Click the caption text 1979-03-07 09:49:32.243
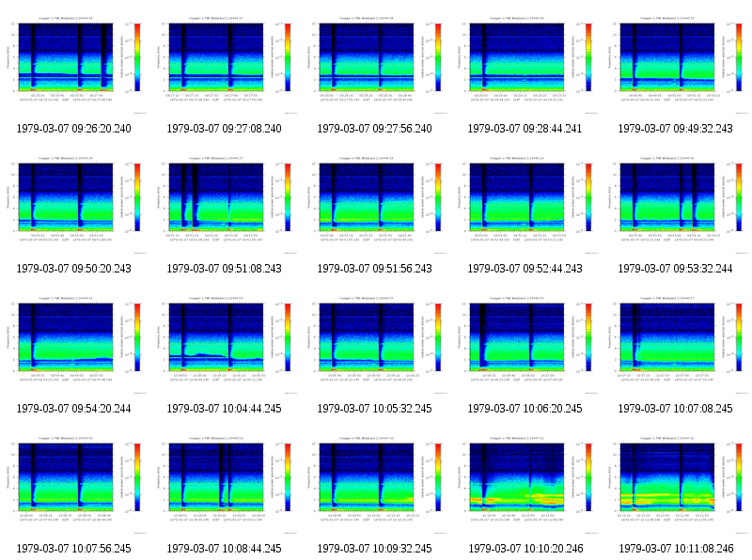Screen dimensions: 752x560 pos(675,129)
